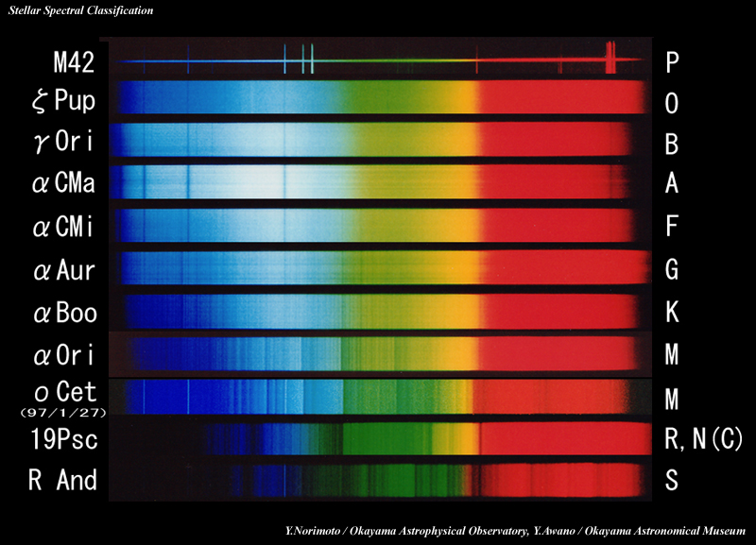Click spectral class letter P beside M42

click(x=672, y=62)
